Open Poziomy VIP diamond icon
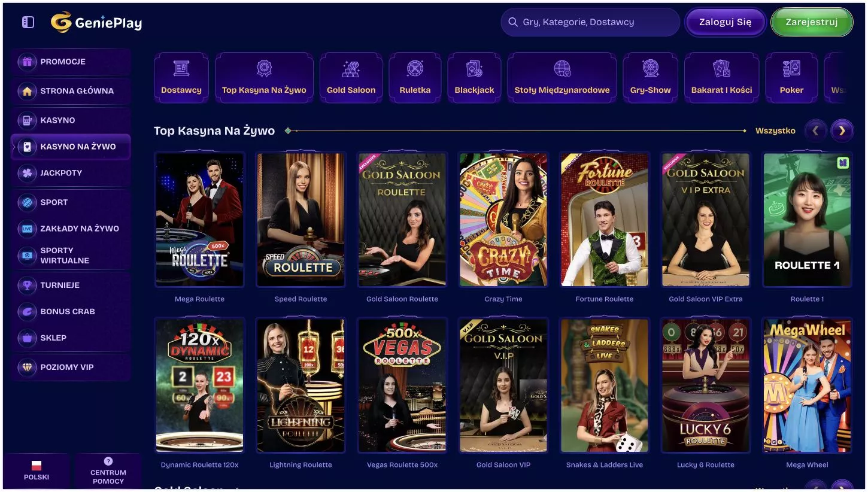The width and height of the screenshot is (868, 492). tap(27, 367)
